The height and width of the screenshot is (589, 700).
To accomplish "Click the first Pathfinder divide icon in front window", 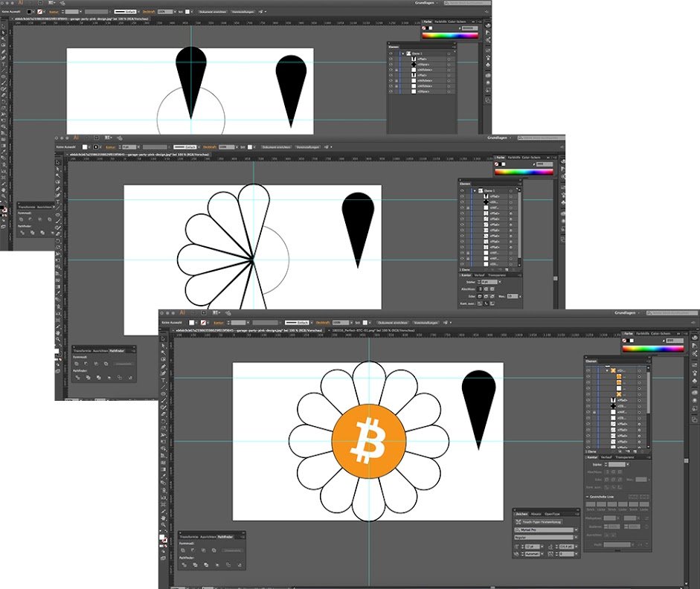I will tap(184, 565).
